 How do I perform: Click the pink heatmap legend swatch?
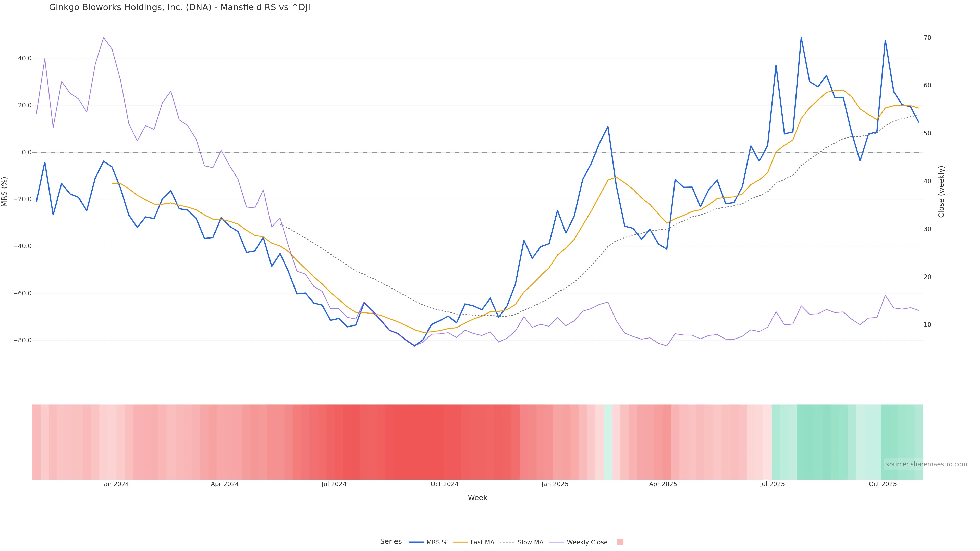(x=620, y=542)
